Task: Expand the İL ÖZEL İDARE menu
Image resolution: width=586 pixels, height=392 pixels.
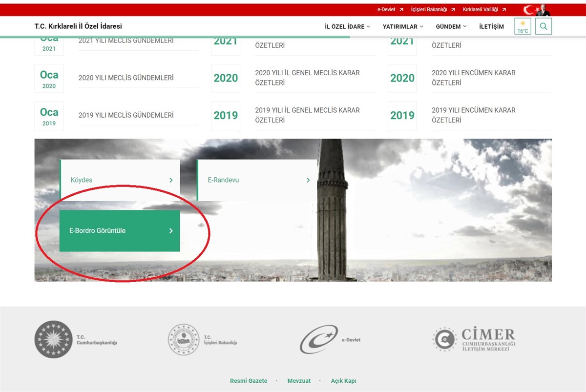Action: click(x=347, y=27)
